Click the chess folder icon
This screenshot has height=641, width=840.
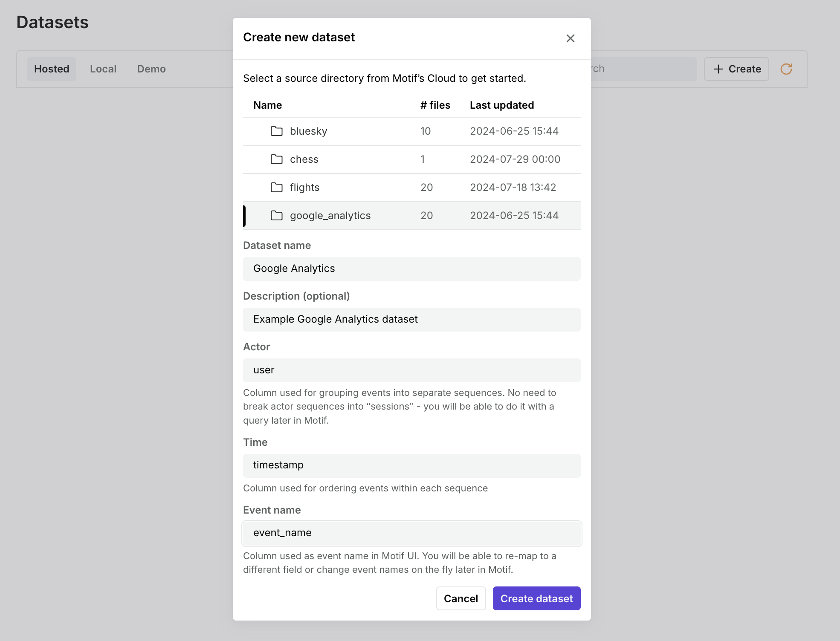pyautogui.click(x=277, y=159)
